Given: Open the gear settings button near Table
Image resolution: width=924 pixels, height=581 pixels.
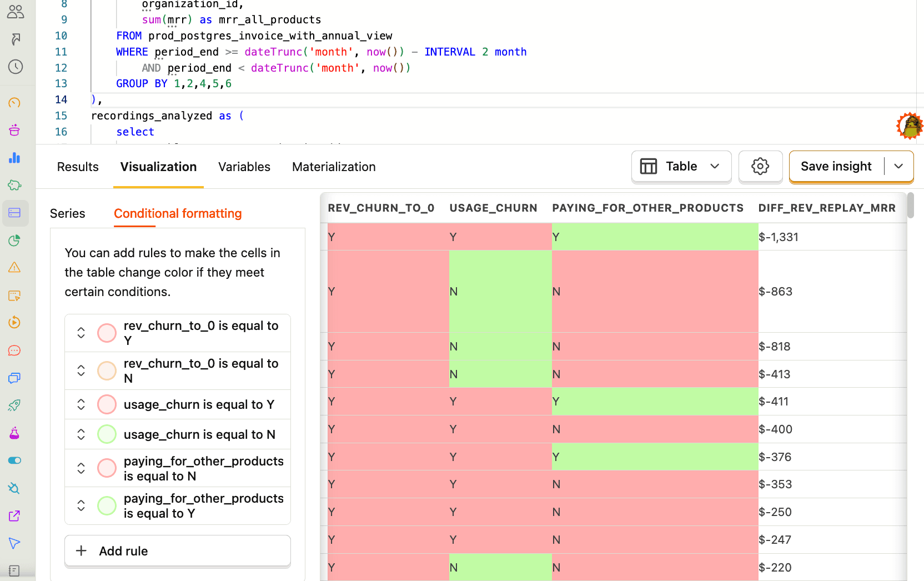Looking at the screenshot, I should (760, 166).
